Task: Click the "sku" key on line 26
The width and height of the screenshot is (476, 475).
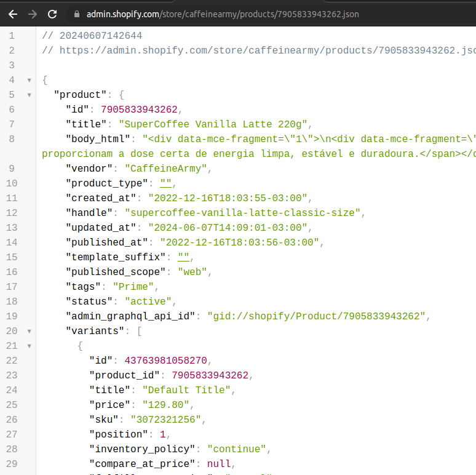Action: click(x=104, y=420)
